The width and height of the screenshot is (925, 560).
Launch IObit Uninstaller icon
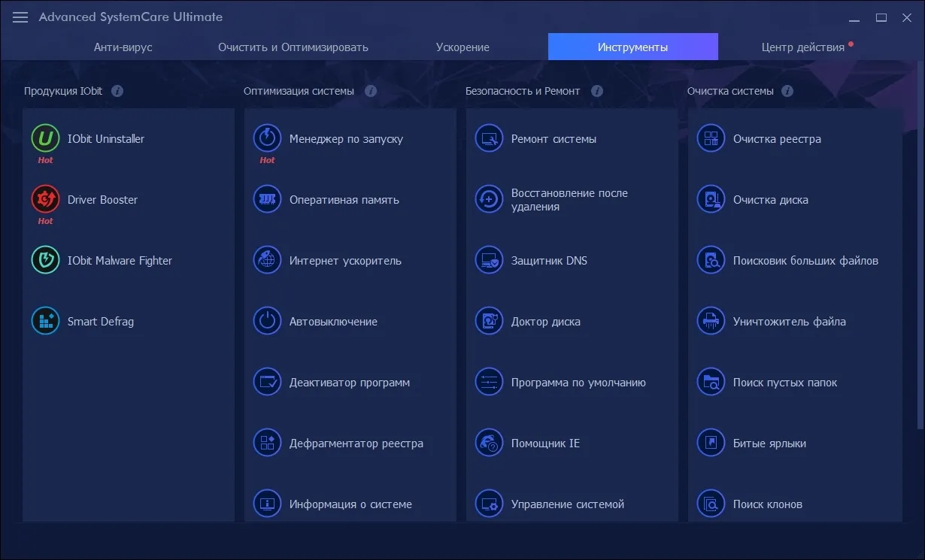point(45,138)
